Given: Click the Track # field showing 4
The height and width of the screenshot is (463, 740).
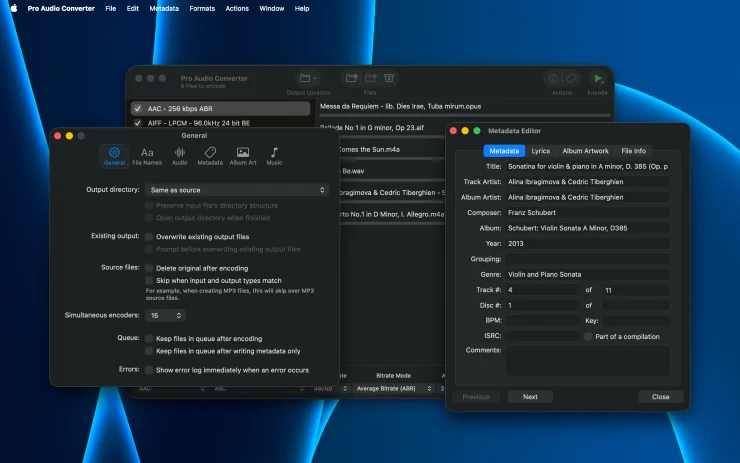Looking at the screenshot, I should click(x=543, y=290).
